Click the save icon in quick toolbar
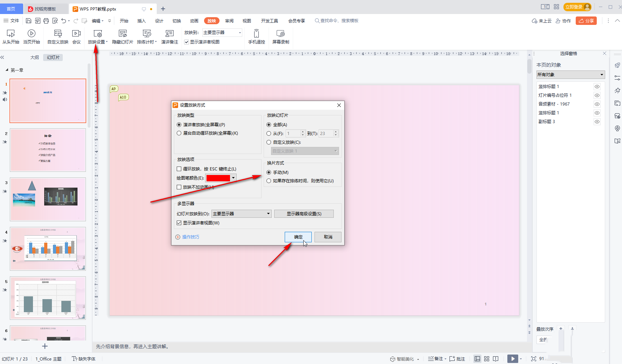 point(29,21)
